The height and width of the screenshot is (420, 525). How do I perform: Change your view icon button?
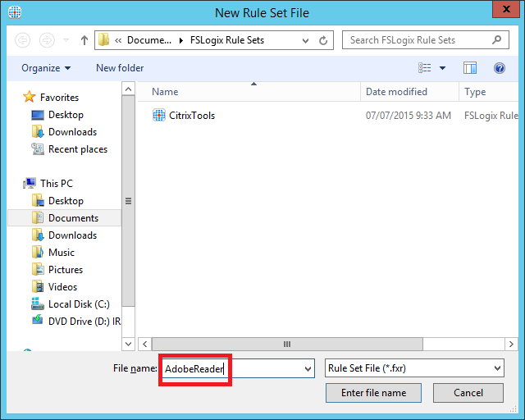[x=425, y=68]
